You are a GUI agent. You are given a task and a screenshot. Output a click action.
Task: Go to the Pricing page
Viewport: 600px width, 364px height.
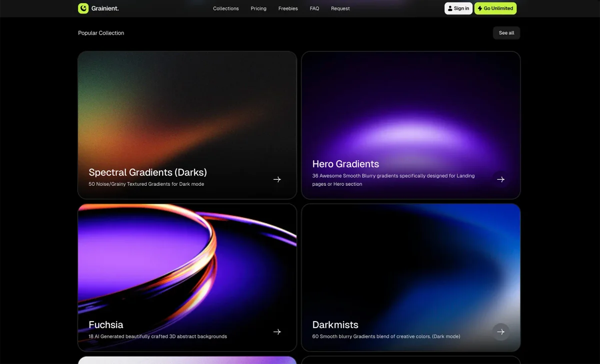point(258,8)
